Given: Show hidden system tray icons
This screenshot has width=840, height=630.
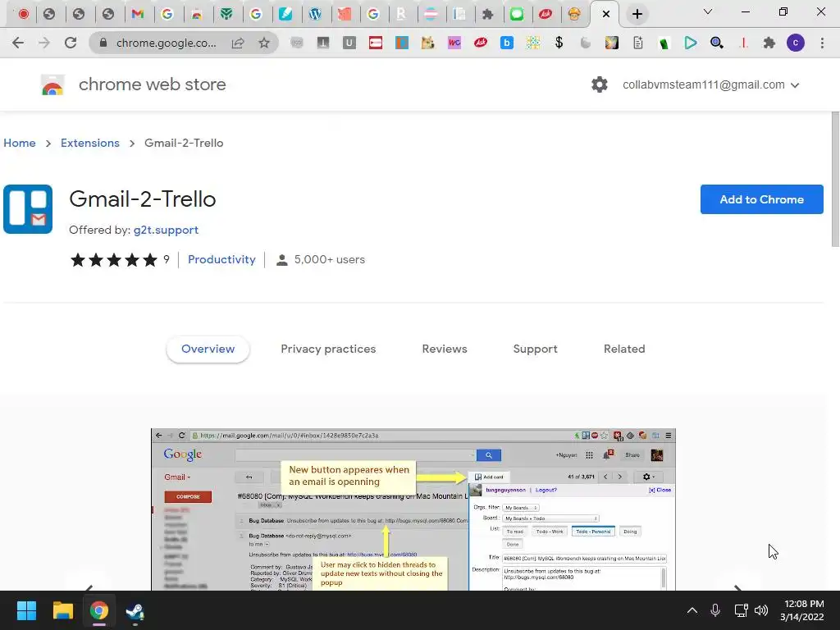Looking at the screenshot, I should 692,610.
